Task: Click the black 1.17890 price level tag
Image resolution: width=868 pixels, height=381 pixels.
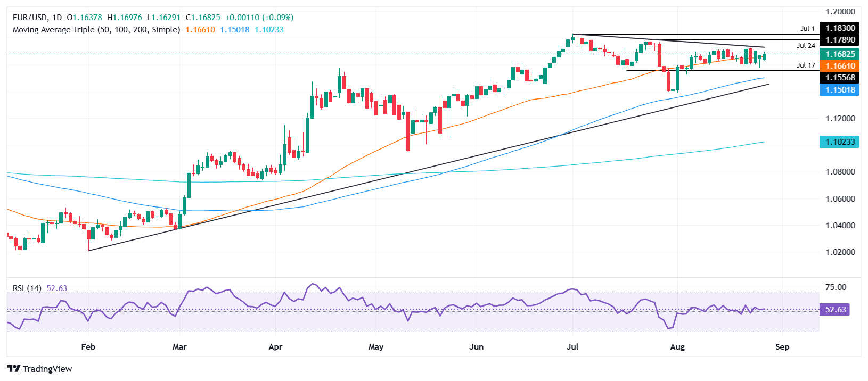Action: (x=840, y=40)
